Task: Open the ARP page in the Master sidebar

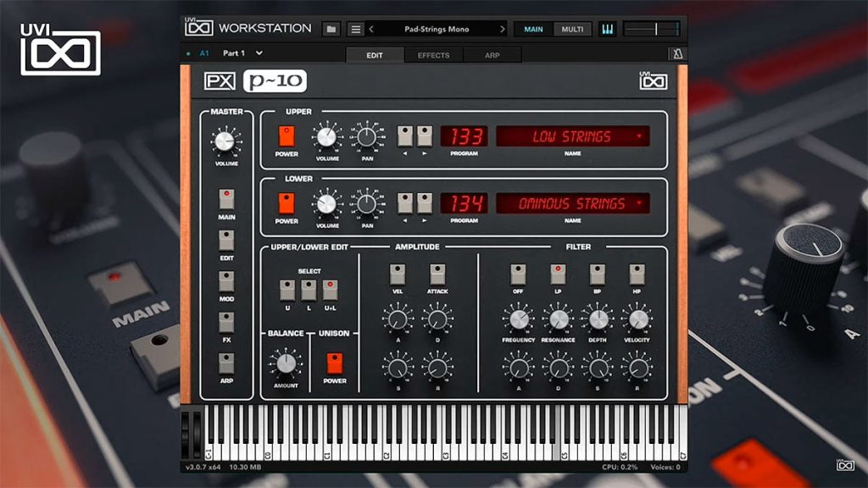Action: pos(226,363)
